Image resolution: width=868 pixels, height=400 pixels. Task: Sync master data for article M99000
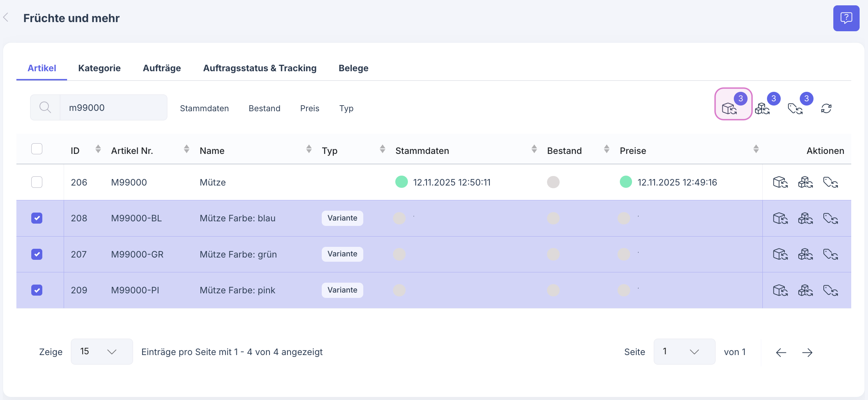780,182
